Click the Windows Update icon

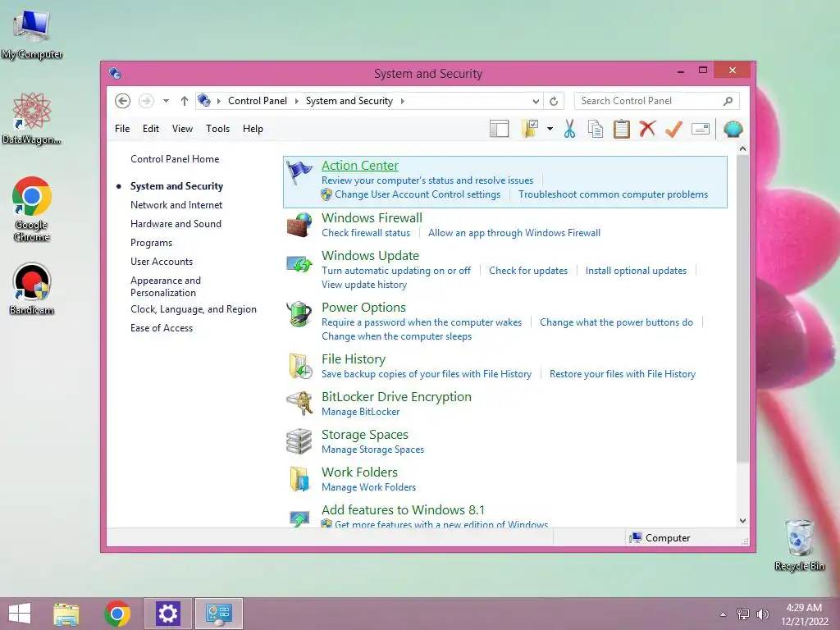tap(299, 263)
